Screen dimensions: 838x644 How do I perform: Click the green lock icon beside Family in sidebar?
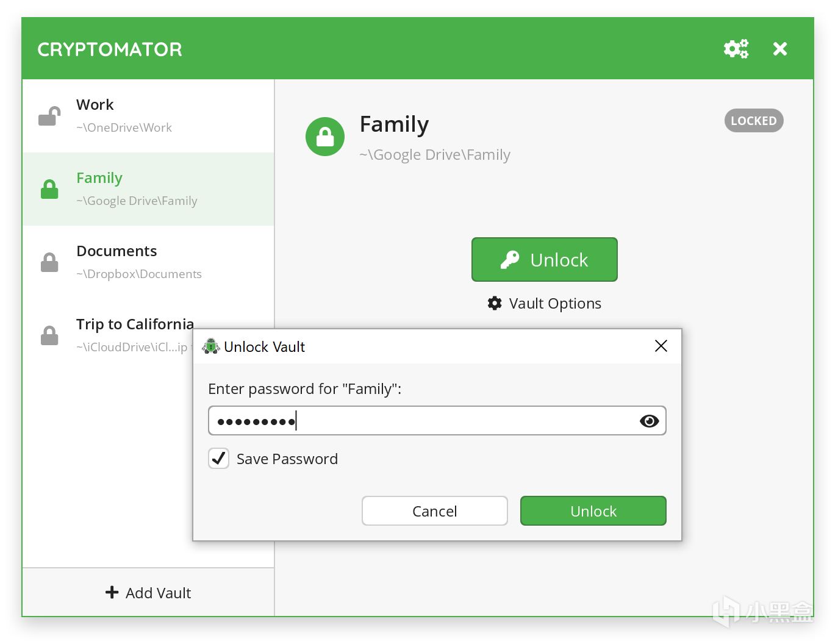tap(49, 189)
